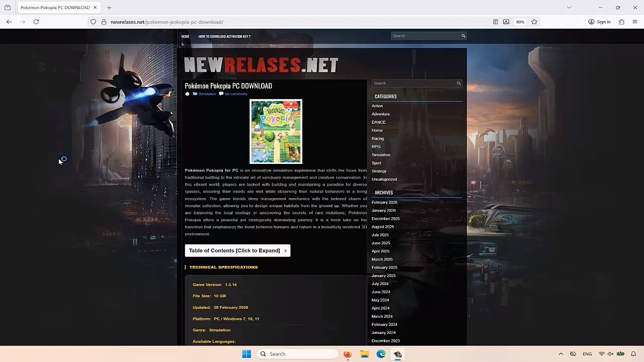Mute or unmute the taskbar volume icon
644x362 pixels.
611,354
